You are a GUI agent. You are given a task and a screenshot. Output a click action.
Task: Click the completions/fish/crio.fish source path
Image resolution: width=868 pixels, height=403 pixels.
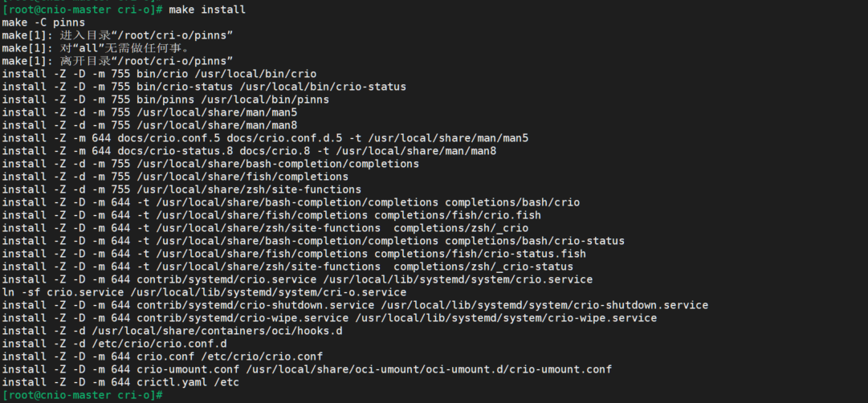tap(458, 214)
